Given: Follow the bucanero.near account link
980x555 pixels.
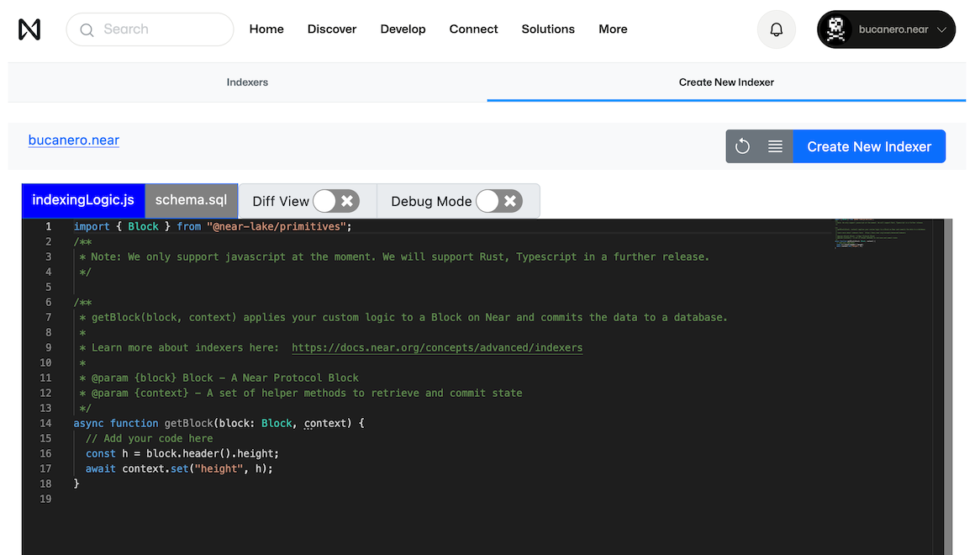Looking at the screenshot, I should (74, 140).
